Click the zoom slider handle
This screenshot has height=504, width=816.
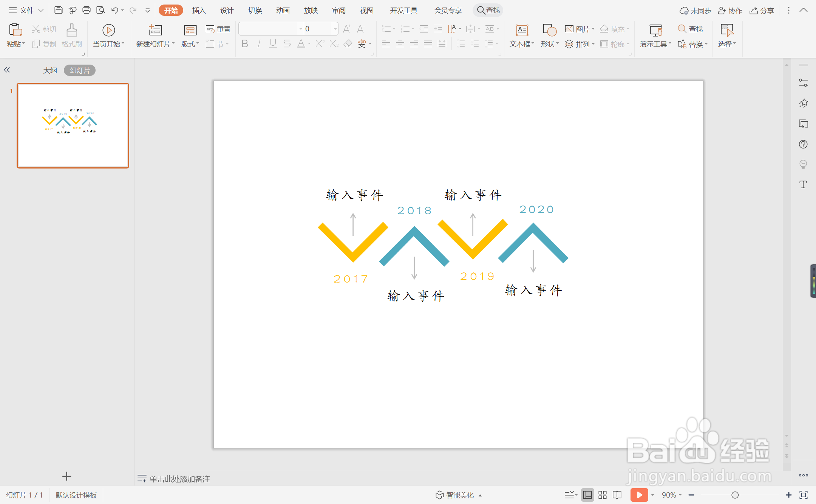tap(735, 495)
